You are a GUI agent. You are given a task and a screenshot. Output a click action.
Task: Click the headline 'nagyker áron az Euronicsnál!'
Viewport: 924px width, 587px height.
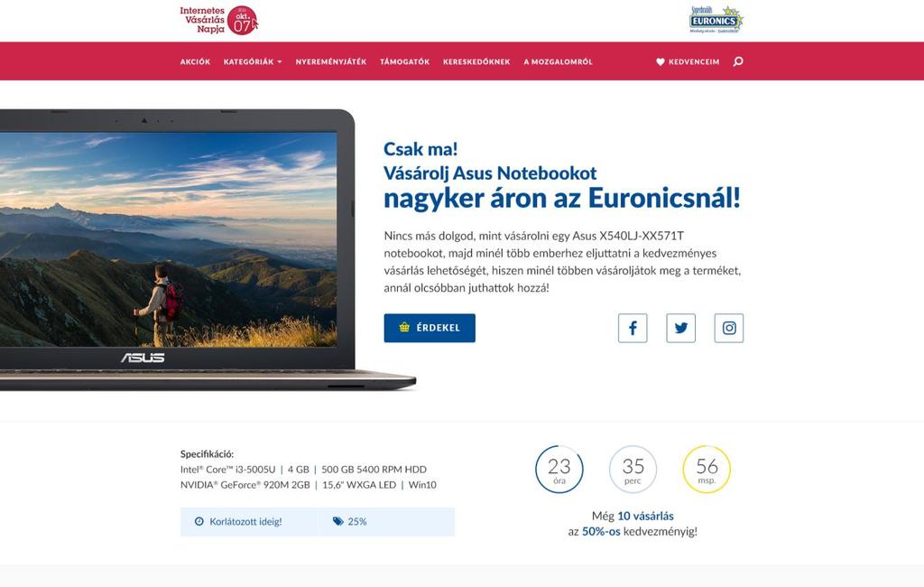coord(562,198)
